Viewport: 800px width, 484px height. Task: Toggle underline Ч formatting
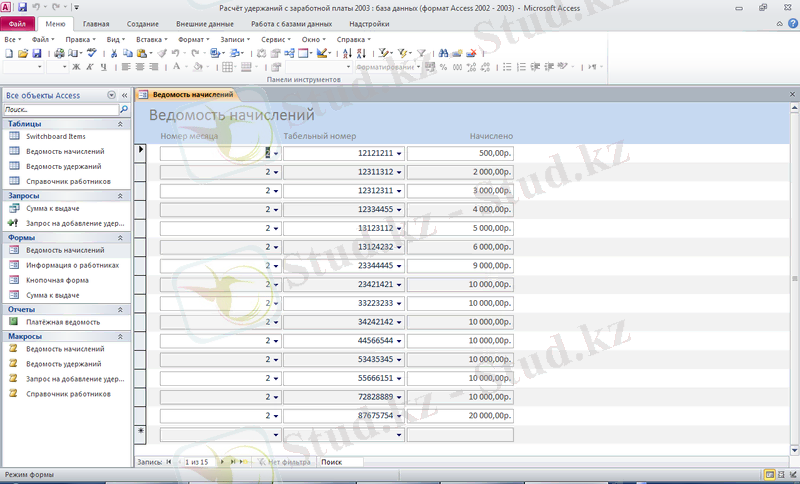click(101, 67)
